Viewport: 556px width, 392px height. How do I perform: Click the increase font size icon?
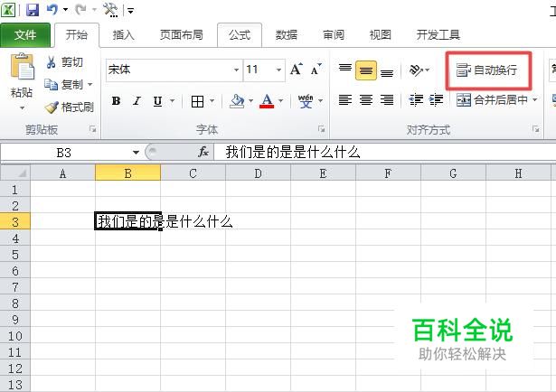(297, 69)
